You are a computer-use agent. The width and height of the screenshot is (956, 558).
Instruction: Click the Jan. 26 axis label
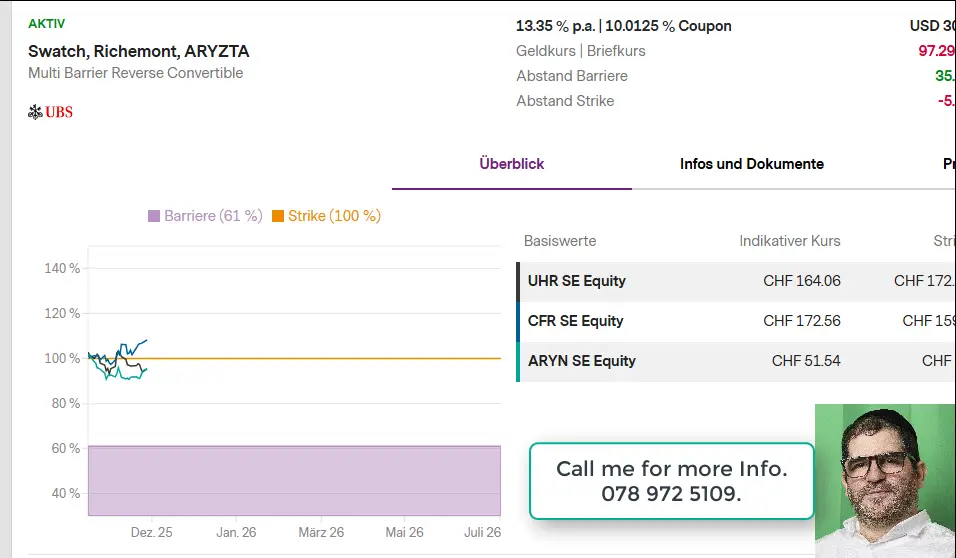236,532
